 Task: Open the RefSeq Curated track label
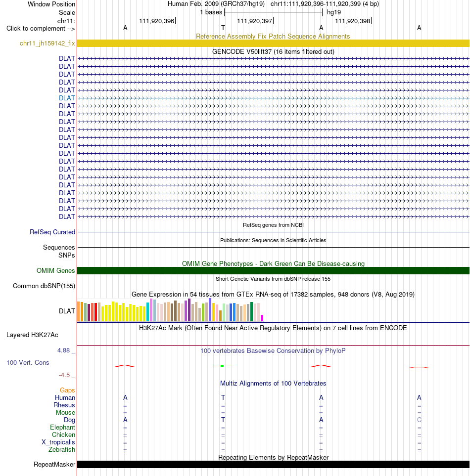pos(52,232)
